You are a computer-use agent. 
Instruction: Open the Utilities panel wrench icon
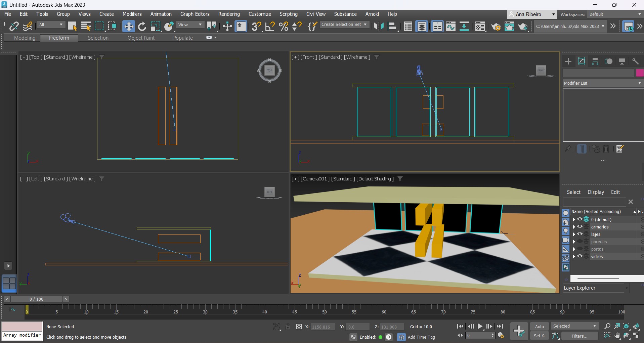(x=635, y=61)
